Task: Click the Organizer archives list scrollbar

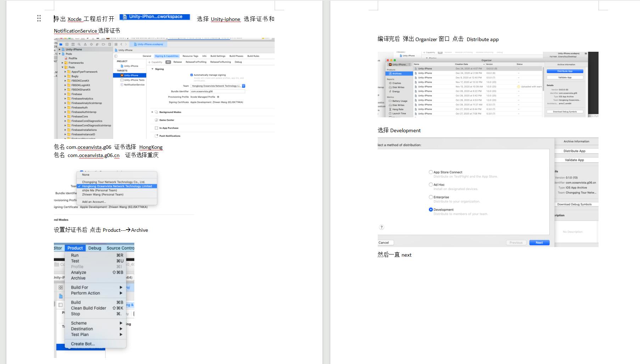Action: [x=543, y=79]
